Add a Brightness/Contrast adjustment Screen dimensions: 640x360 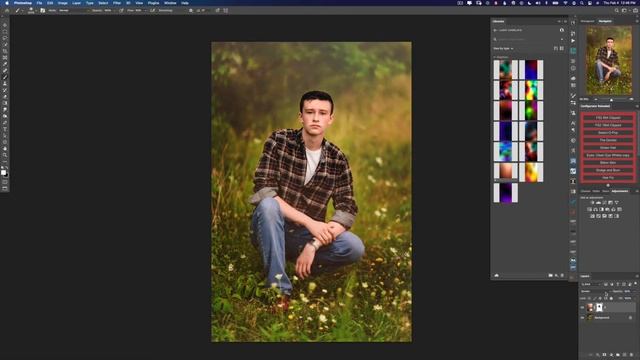click(592, 202)
